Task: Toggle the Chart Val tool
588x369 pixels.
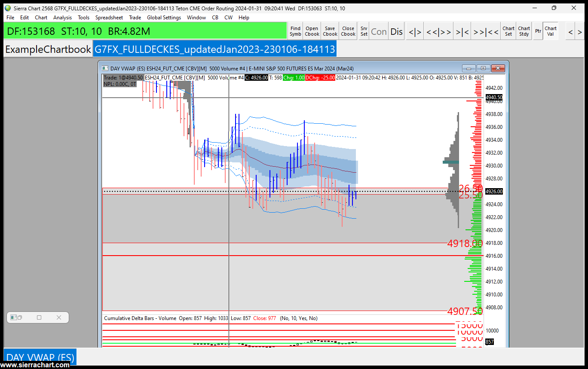Action: click(551, 31)
